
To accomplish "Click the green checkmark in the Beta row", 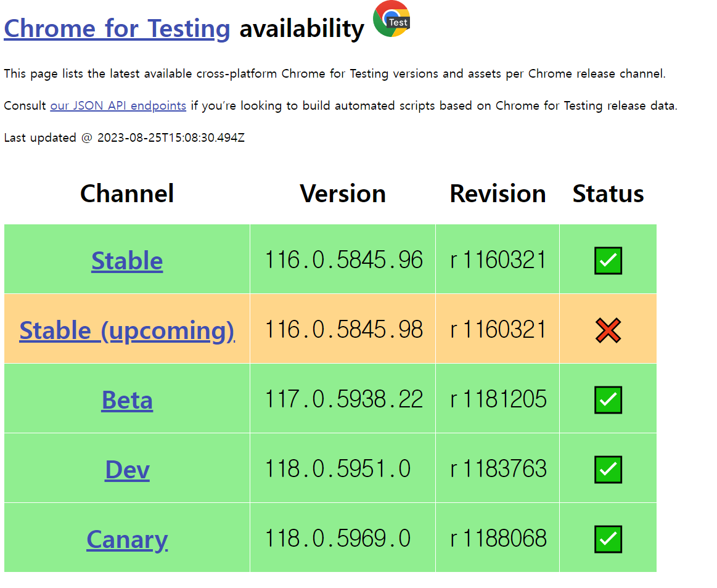I will 608,399.
